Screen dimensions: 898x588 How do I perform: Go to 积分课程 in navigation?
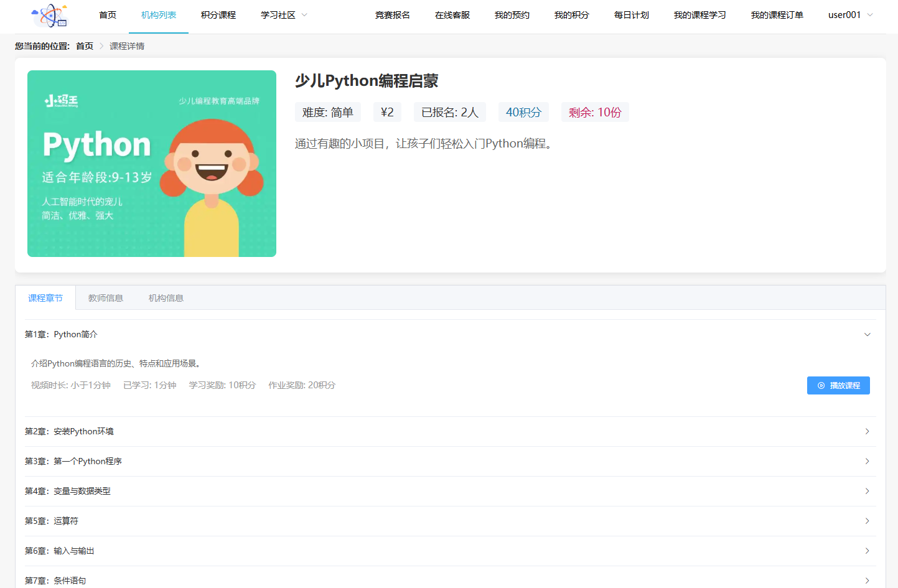tap(218, 15)
